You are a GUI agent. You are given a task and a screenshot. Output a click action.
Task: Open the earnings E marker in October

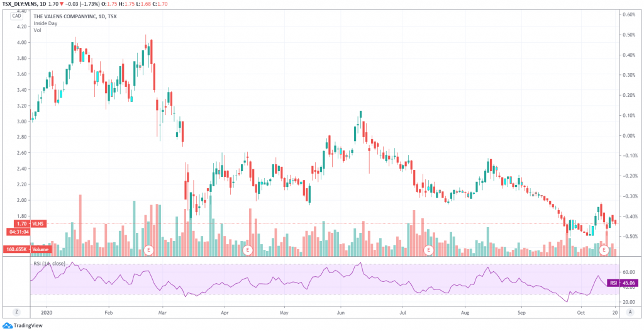pos(604,250)
